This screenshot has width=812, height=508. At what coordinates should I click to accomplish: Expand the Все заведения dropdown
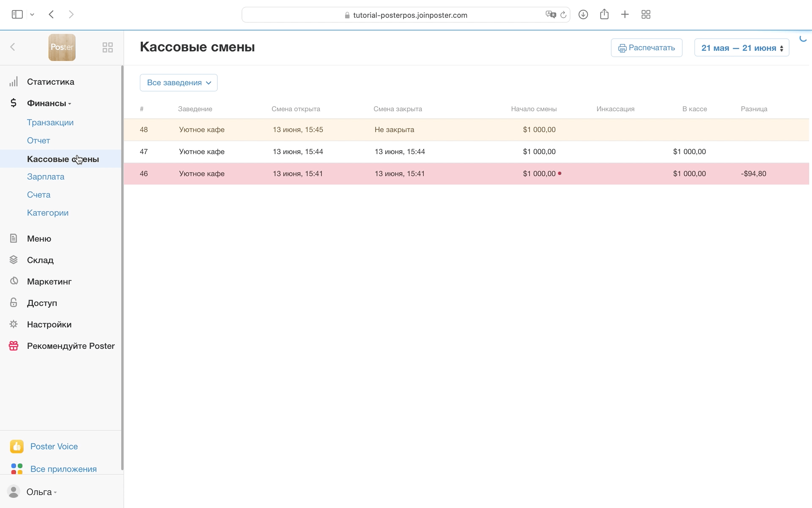point(178,83)
